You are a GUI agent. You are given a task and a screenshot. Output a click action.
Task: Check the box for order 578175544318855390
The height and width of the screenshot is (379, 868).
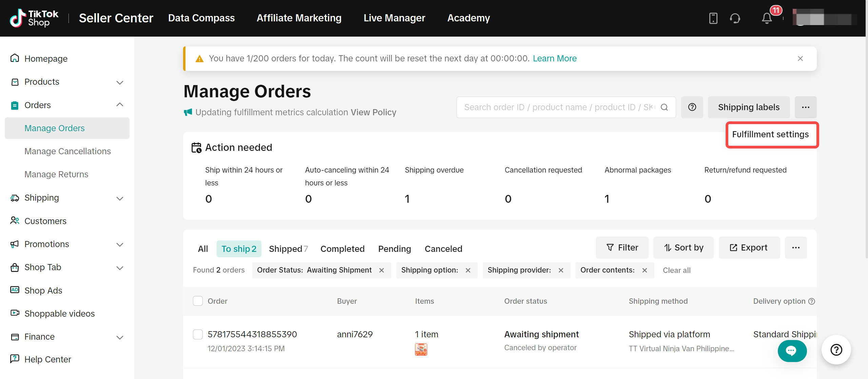(x=198, y=334)
